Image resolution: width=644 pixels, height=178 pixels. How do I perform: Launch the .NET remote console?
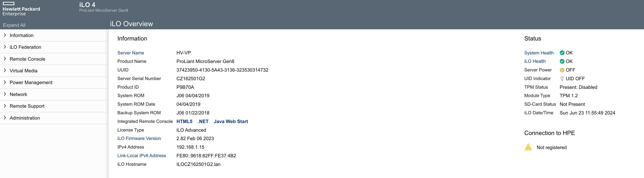click(x=203, y=121)
